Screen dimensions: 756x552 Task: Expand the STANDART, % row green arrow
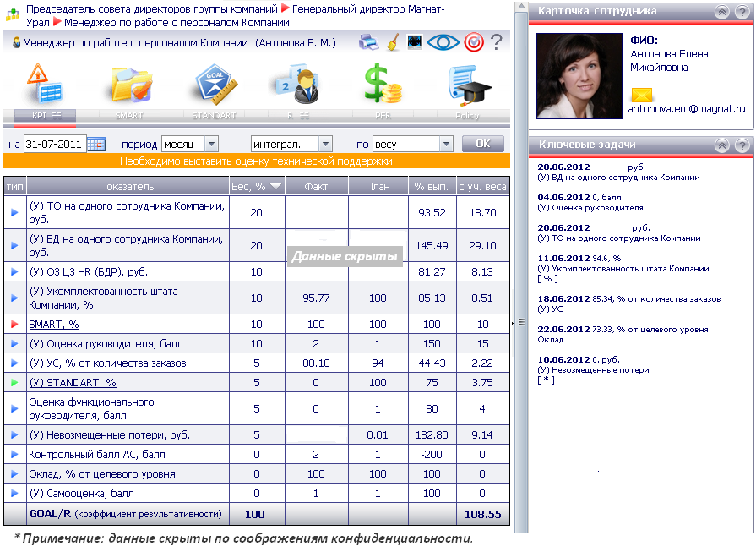[x=14, y=383]
